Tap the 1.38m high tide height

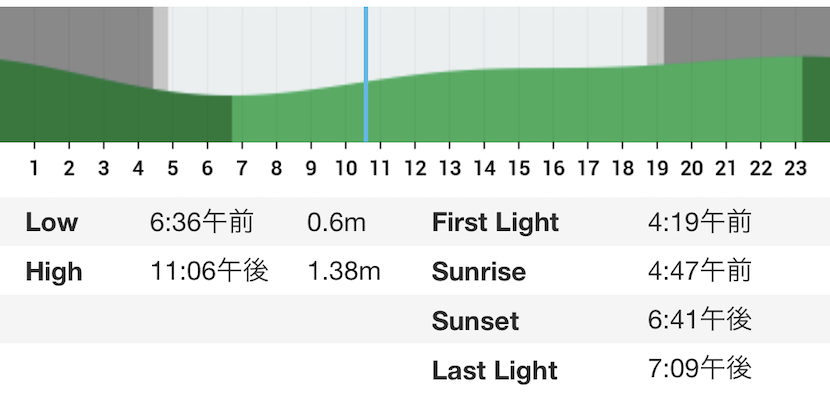pos(344,271)
